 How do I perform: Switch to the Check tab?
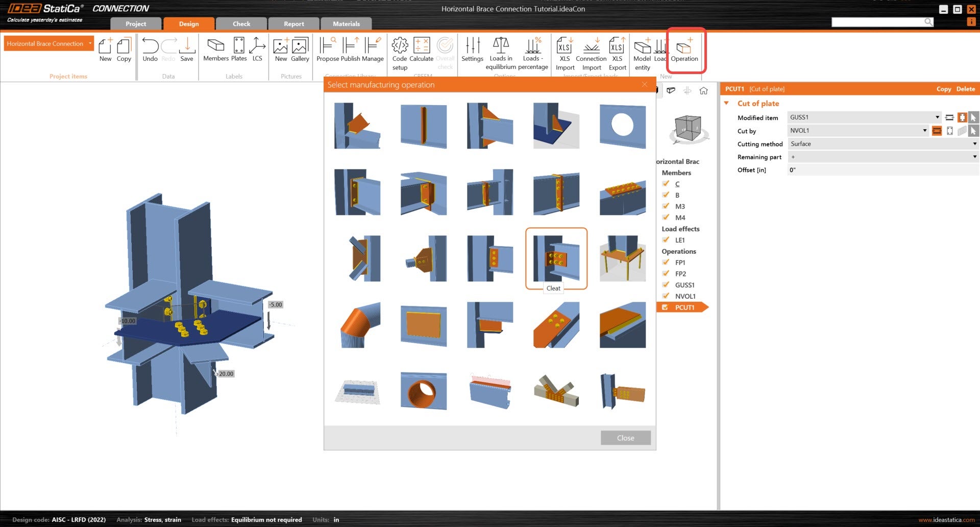241,24
